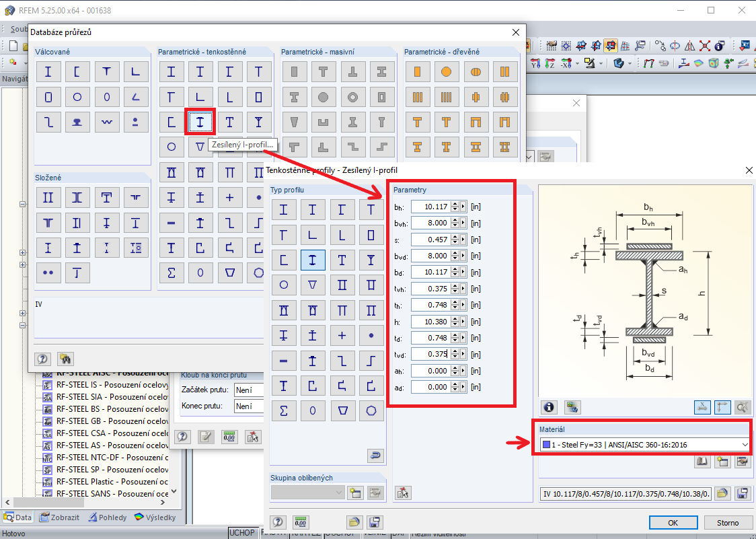Click the two-dots compound section under Složené
This screenshot has height=539, width=756.
(x=48, y=273)
